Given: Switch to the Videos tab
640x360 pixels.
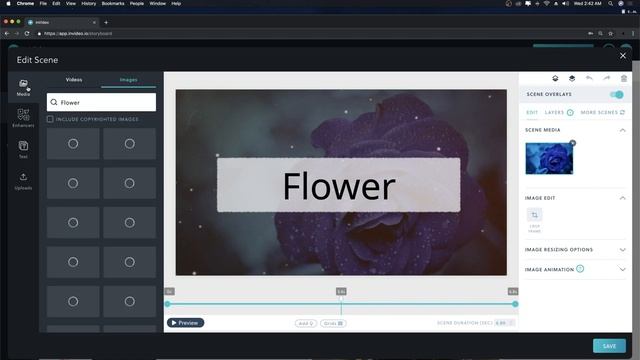Looking at the screenshot, I should (x=74, y=80).
